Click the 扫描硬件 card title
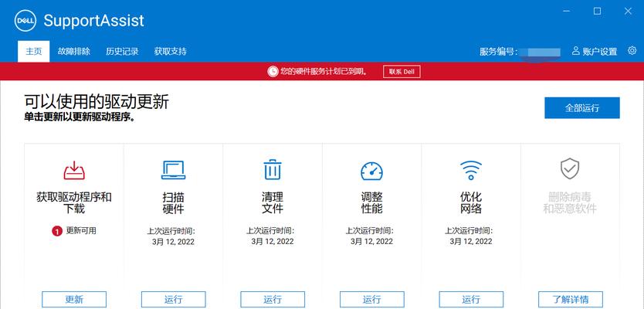The width and height of the screenshot is (644, 309). click(x=173, y=202)
